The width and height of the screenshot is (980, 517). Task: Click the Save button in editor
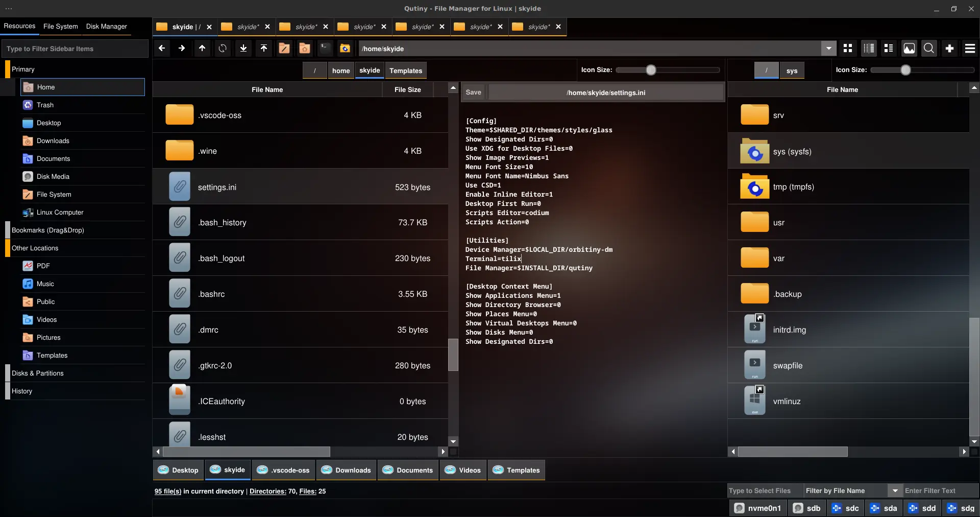pos(473,92)
